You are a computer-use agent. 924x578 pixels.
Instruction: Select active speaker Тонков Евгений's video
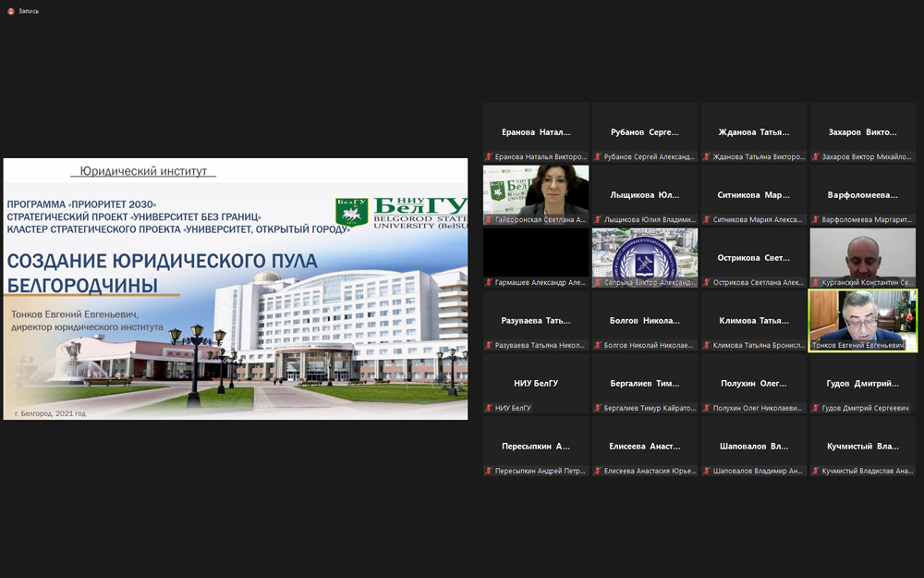[x=863, y=316]
